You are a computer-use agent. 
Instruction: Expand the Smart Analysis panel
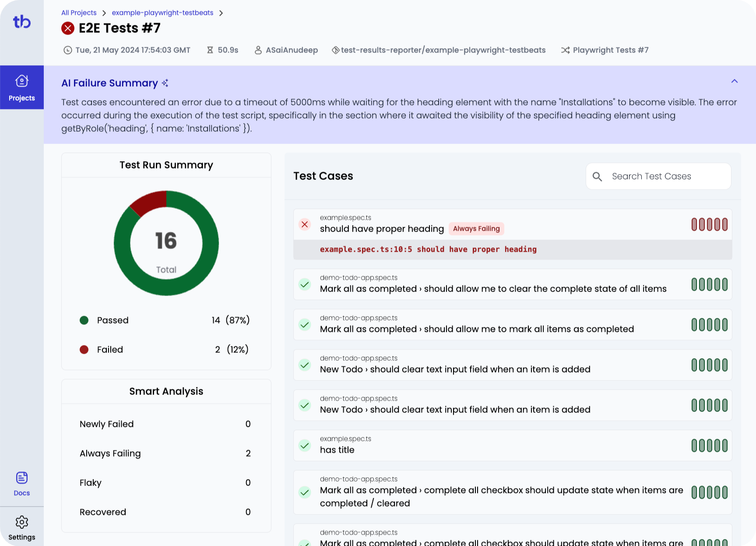click(x=166, y=391)
